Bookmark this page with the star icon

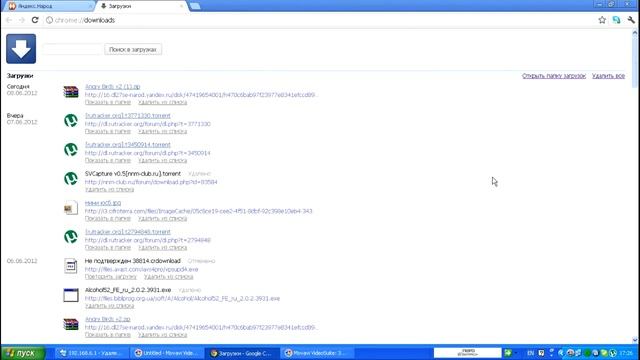[x=602, y=20]
